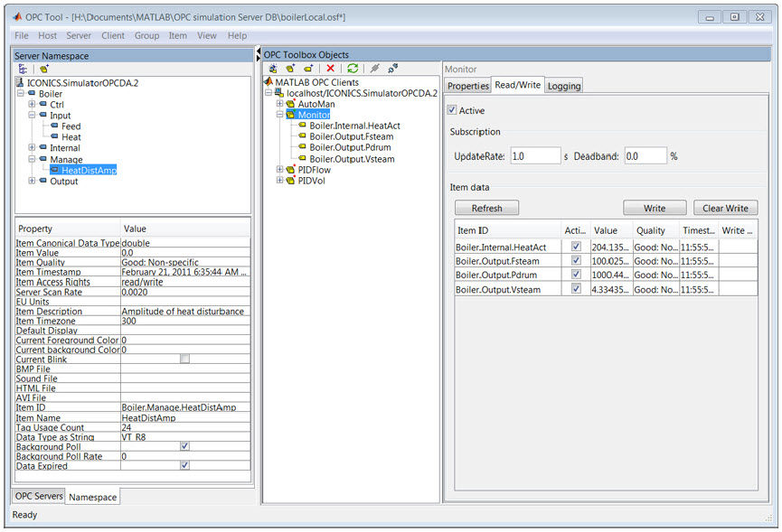The width and height of the screenshot is (782, 532).
Task: Click the Clear Write button
Action: coord(725,207)
